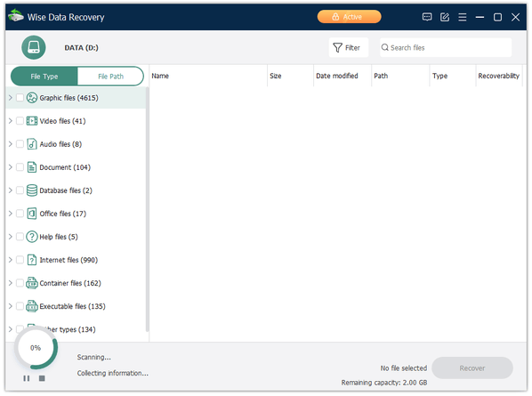Select the Graphic files category icon
The width and height of the screenshot is (532, 396).
(32, 98)
